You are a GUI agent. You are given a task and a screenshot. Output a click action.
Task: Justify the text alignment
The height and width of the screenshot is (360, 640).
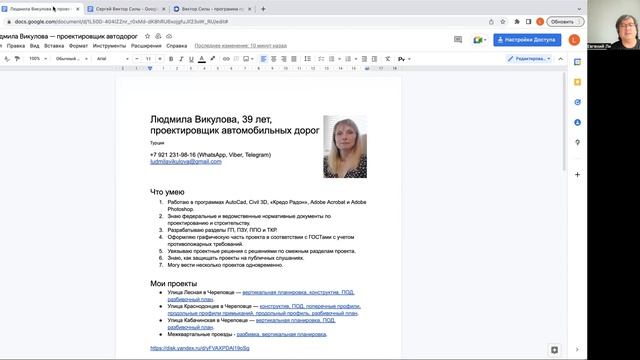click(x=294, y=59)
